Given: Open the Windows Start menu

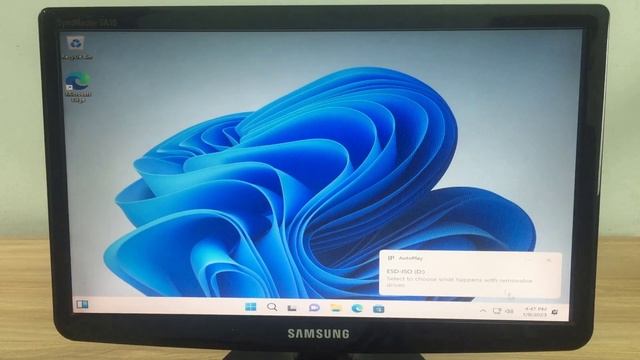Looking at the screenshot, I should coord(251,307).
